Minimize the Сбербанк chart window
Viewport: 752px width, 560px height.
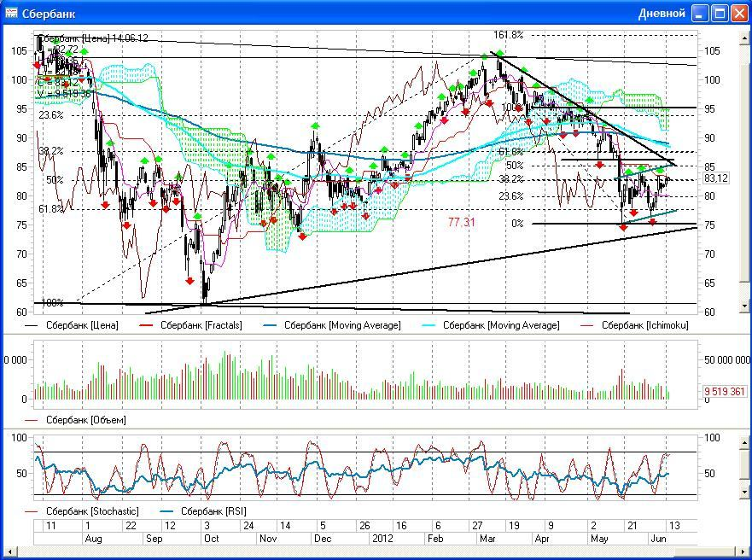click(700, 14)
